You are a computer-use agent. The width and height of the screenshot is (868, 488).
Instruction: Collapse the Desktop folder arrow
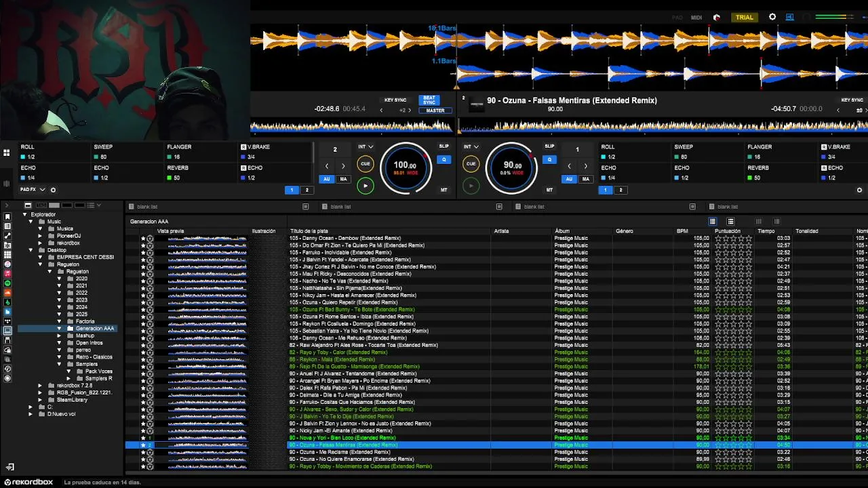click(x=31, y=250)
